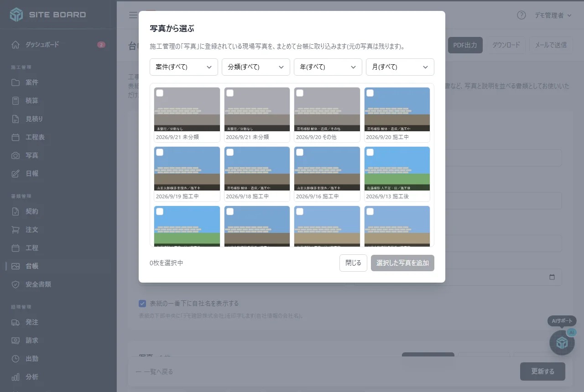The width and height of the screenshot is (584, 392).
Task: Click the 閉じる button
Action: click(353, 263)
